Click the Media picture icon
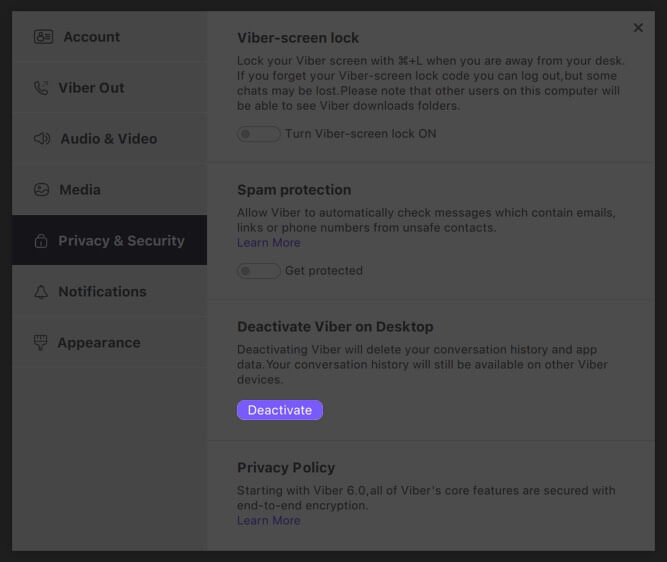 [41, 190]
